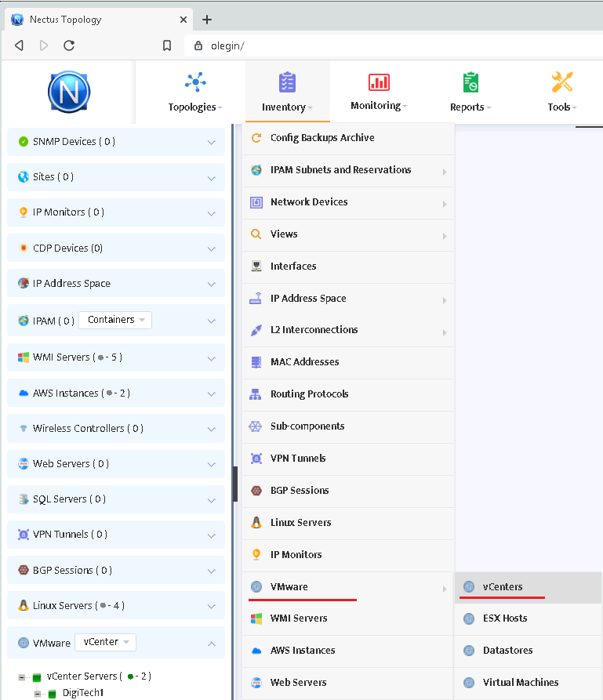Select vCenters in VMware submenu
Image resolution: width=603 pixels, height=700 pixels.
pos(528,587)
